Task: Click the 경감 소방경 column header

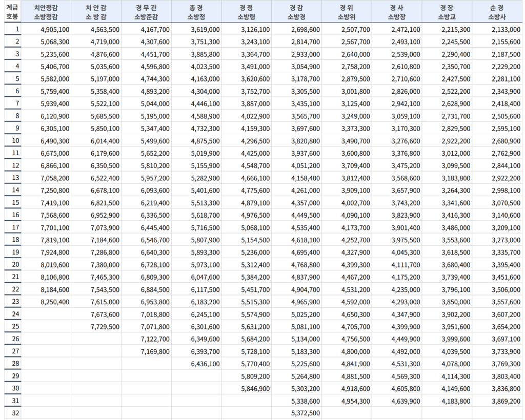Action: click(x=297, y=12)
